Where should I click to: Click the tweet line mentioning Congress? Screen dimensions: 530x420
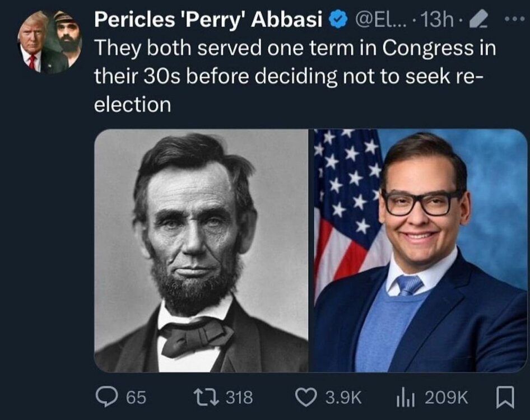point(296,48)
